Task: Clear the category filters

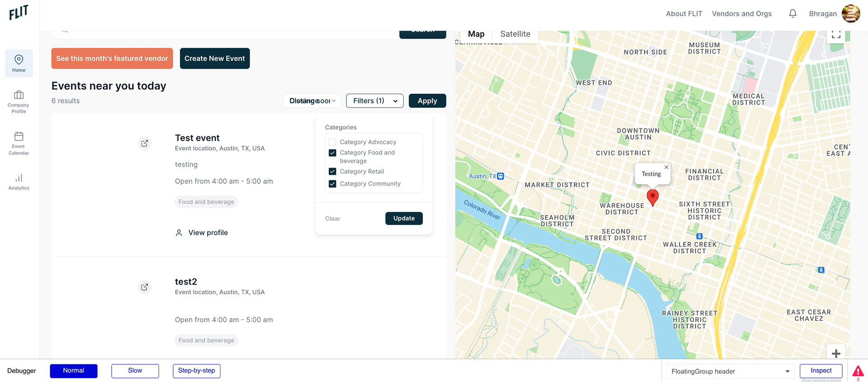Action: [x=333, y=219]
